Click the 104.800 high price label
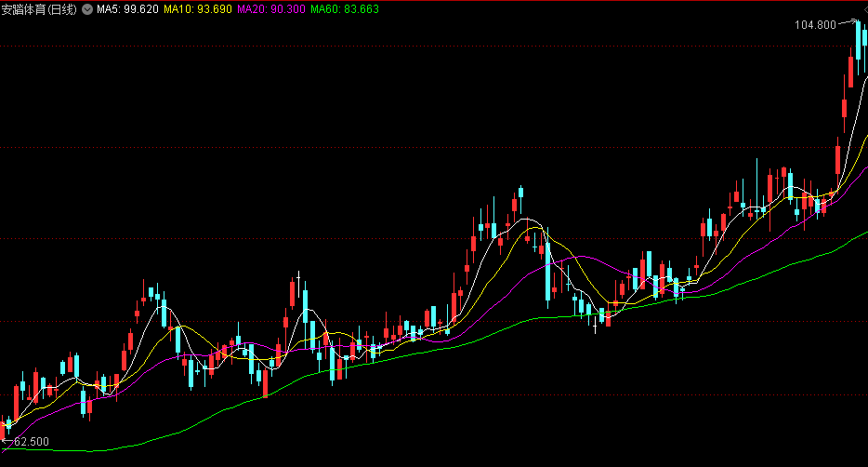868x467 pixels. (x=815, y=25)
